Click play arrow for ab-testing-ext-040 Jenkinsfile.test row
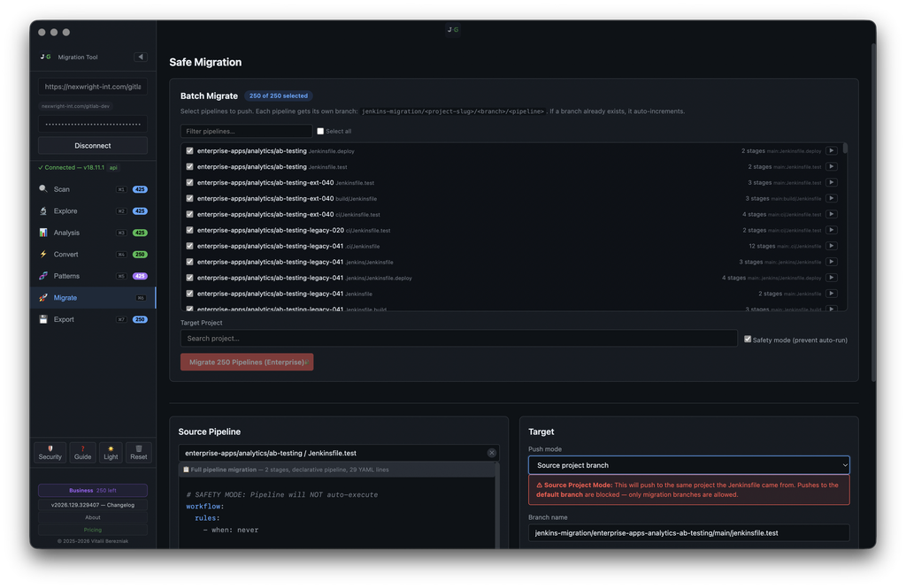 [x=832, y=182]
